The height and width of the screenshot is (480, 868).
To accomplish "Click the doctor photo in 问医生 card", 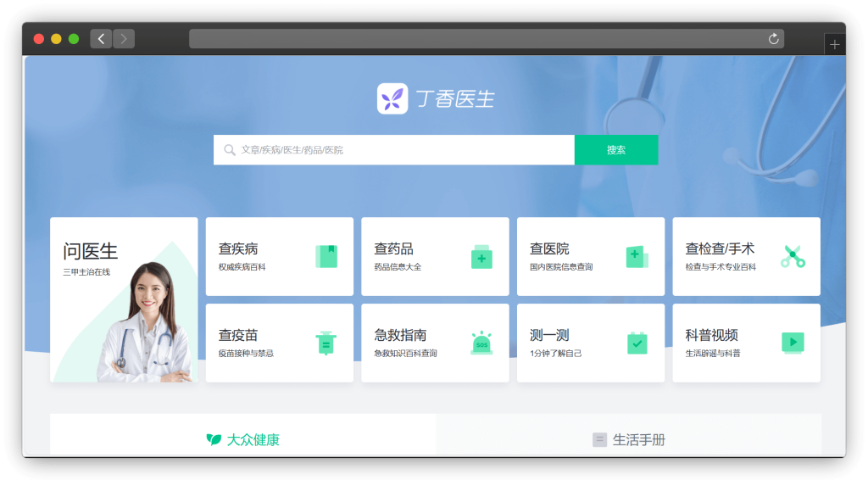I will click(147, 322).
